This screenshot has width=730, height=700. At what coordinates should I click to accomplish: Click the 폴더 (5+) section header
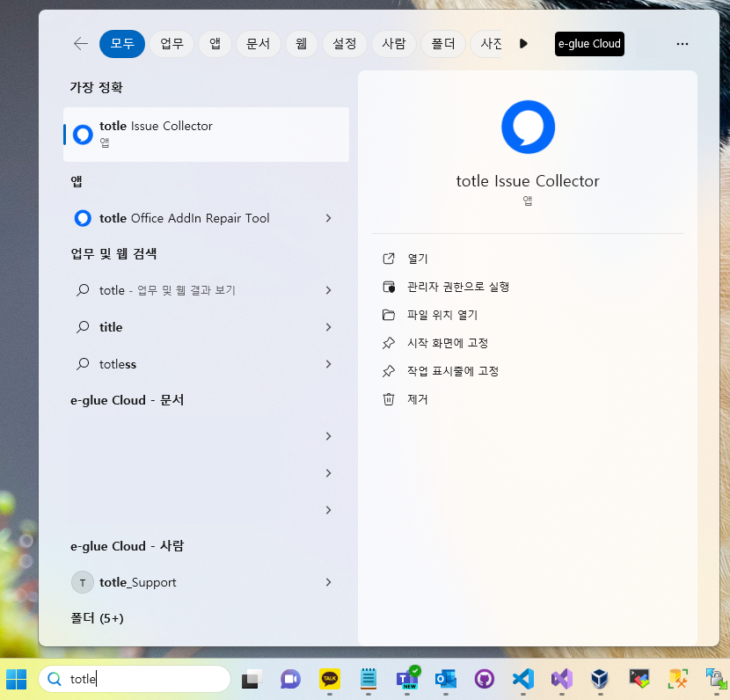tap(97, 618)
